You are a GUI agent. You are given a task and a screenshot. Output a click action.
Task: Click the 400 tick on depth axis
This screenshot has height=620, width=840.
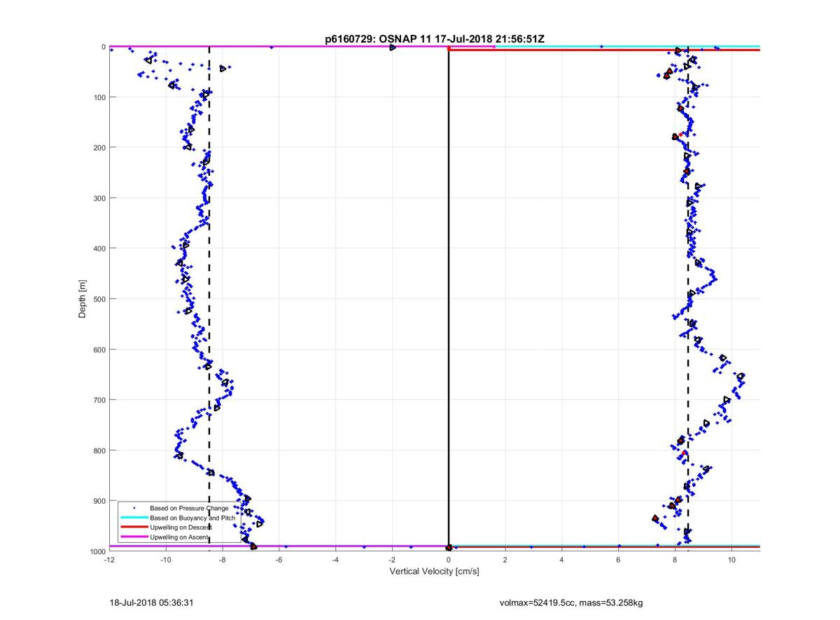[99, 248]
